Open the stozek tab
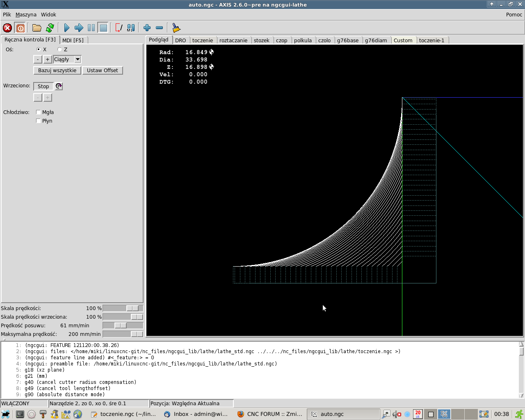 pyautogui.click(x=262, y=40)
